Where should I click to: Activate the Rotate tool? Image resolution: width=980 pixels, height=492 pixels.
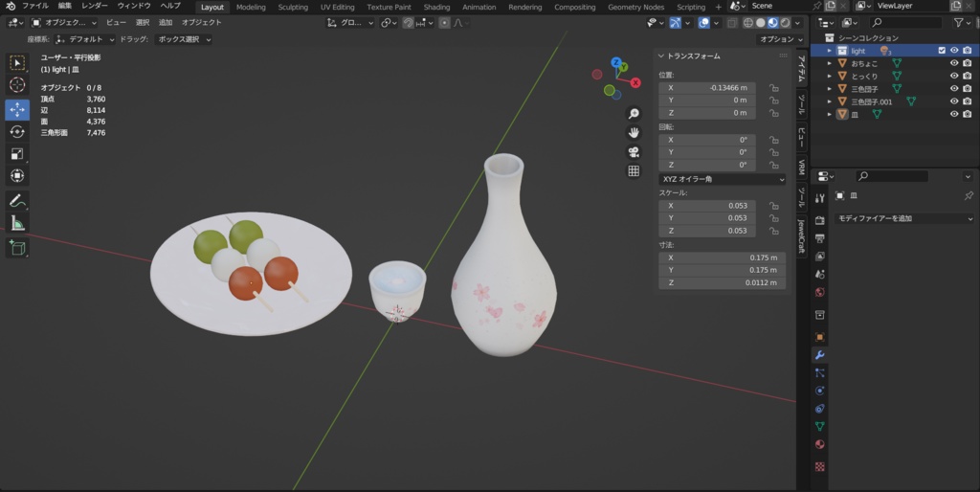click(x=17, y=132)
